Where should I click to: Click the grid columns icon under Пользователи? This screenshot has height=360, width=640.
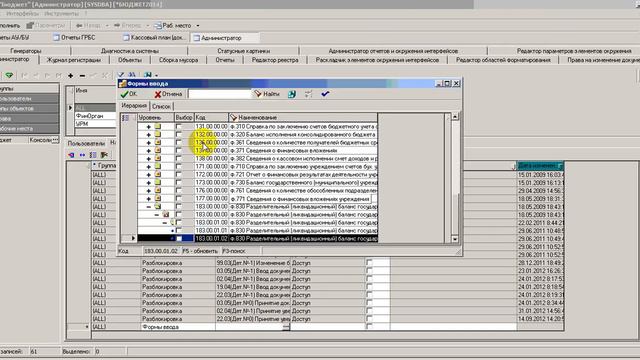pyautogui.click(x=93, y=155)
